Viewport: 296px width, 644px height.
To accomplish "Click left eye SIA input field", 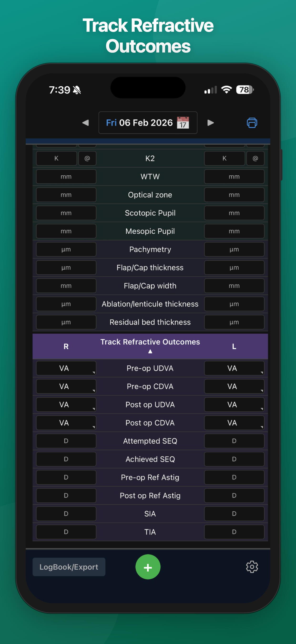I will 234,514.
